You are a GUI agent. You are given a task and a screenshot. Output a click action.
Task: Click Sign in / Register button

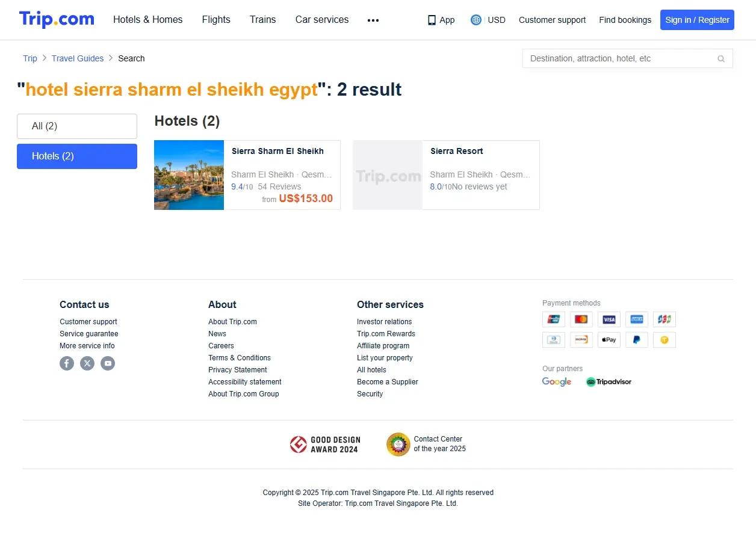[x=697, y=20]
